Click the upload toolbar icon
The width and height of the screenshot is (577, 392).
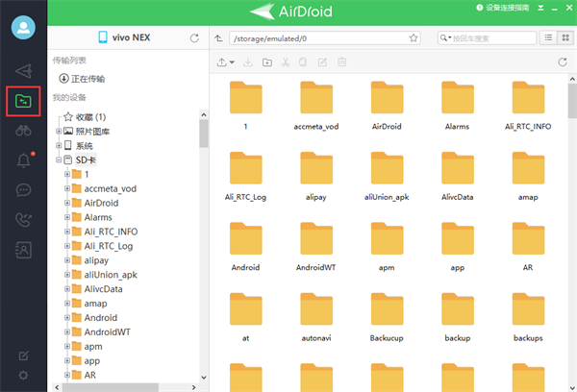tap(222, 62)
